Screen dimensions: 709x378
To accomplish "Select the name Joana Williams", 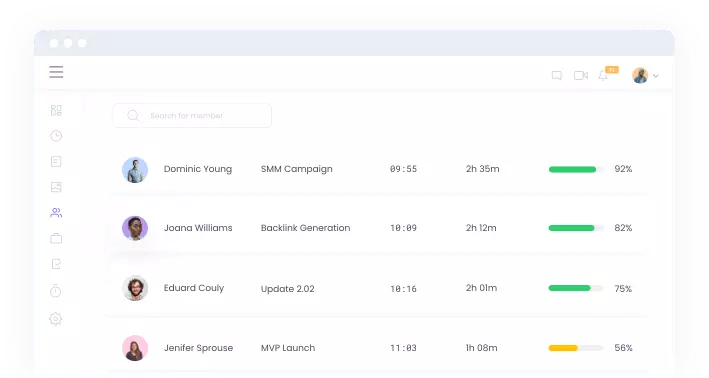I will [198, 228].
